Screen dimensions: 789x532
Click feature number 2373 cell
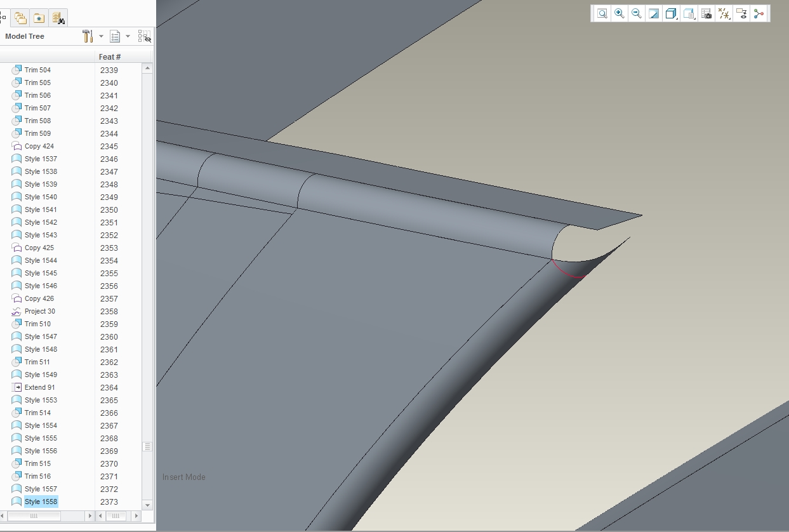coord(109,502)
